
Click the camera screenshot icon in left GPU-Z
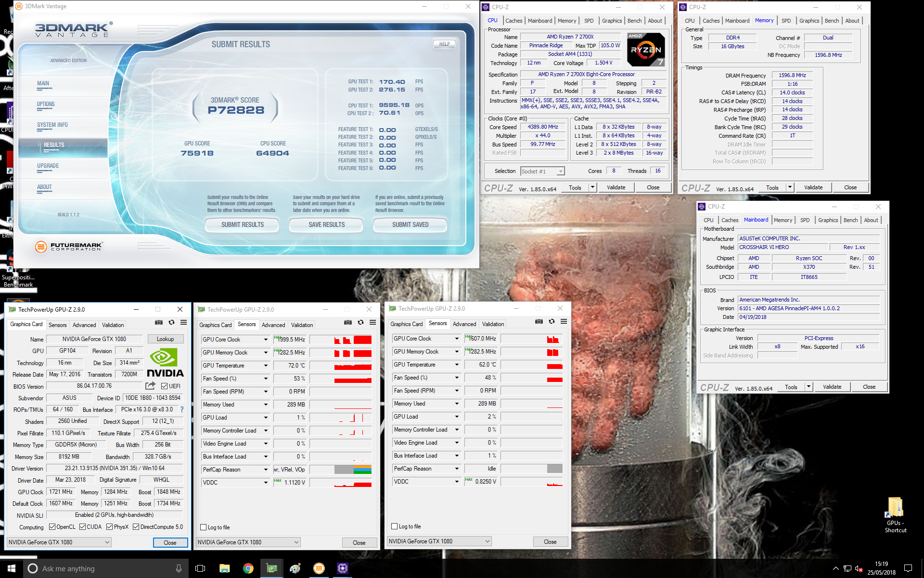tap(159, 322)
